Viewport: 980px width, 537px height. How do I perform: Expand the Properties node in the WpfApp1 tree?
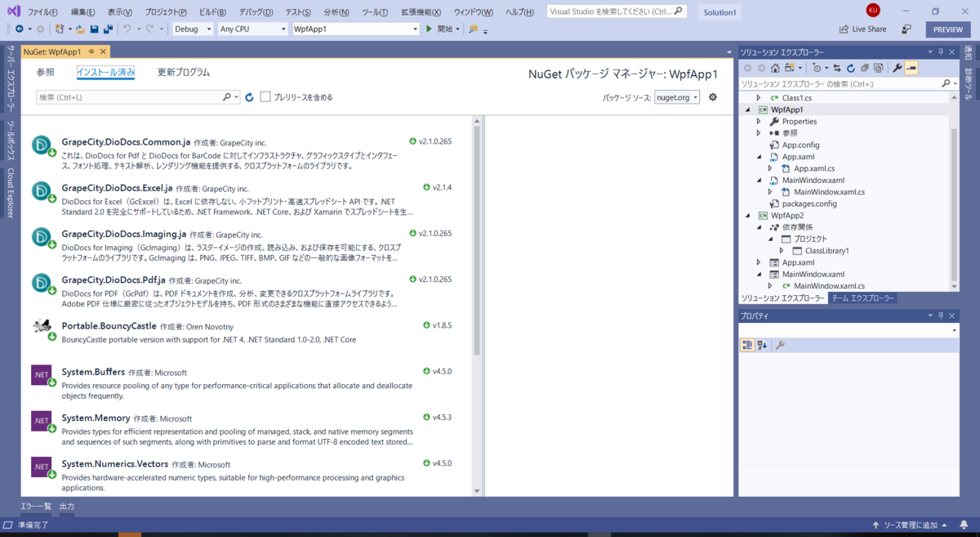[758, 121]
